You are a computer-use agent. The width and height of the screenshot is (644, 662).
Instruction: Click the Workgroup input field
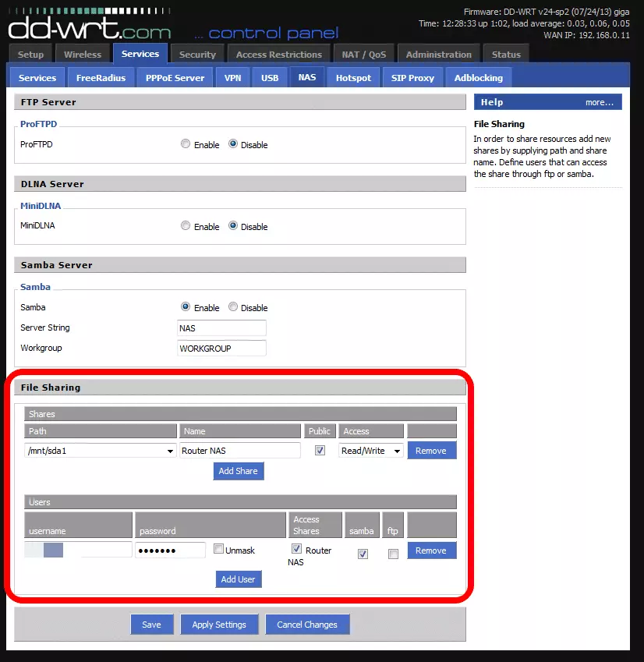pyautogui.click(x=222, y=349)
